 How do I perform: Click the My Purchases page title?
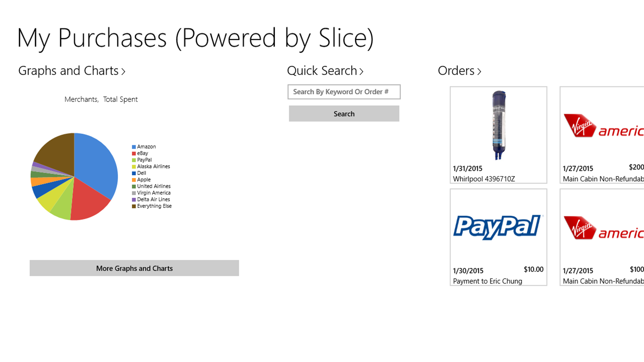pos(195,38)
